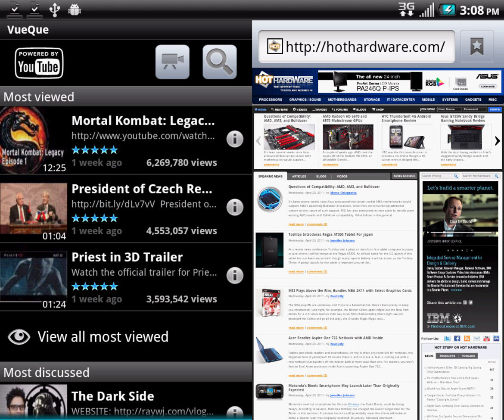Open VueQue search with magnifier icon

coord(220,62)
